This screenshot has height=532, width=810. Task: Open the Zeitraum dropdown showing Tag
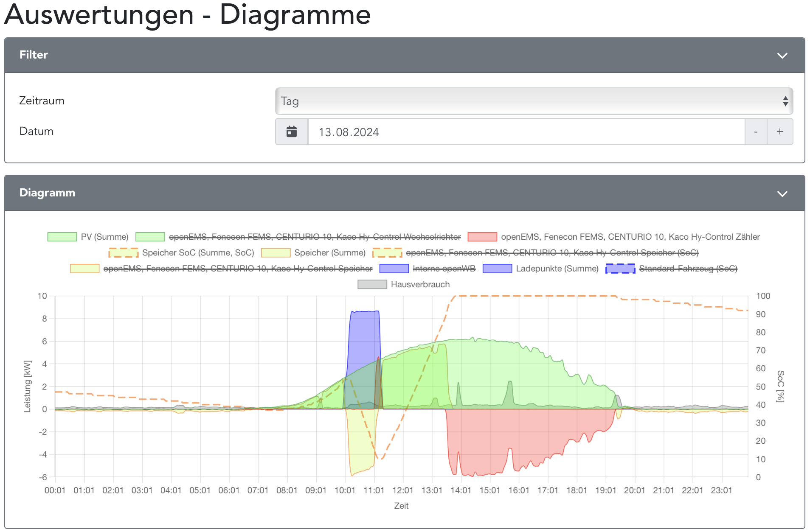(534, 101)
